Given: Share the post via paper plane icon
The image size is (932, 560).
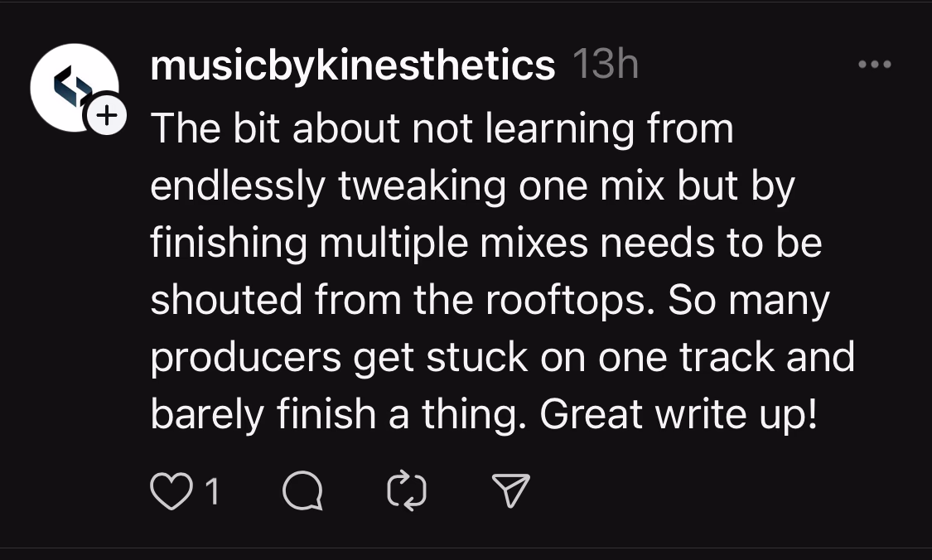Looking at the screenshot, I should 511,492.
